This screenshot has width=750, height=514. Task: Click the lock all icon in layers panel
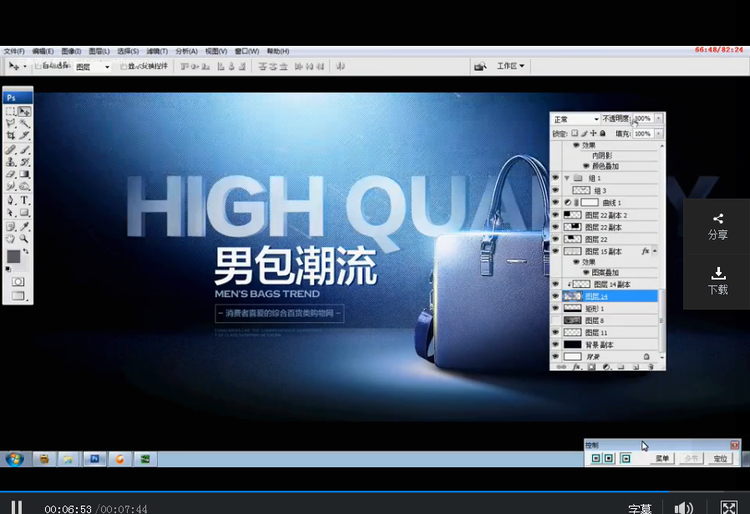[x=603, y=133]
